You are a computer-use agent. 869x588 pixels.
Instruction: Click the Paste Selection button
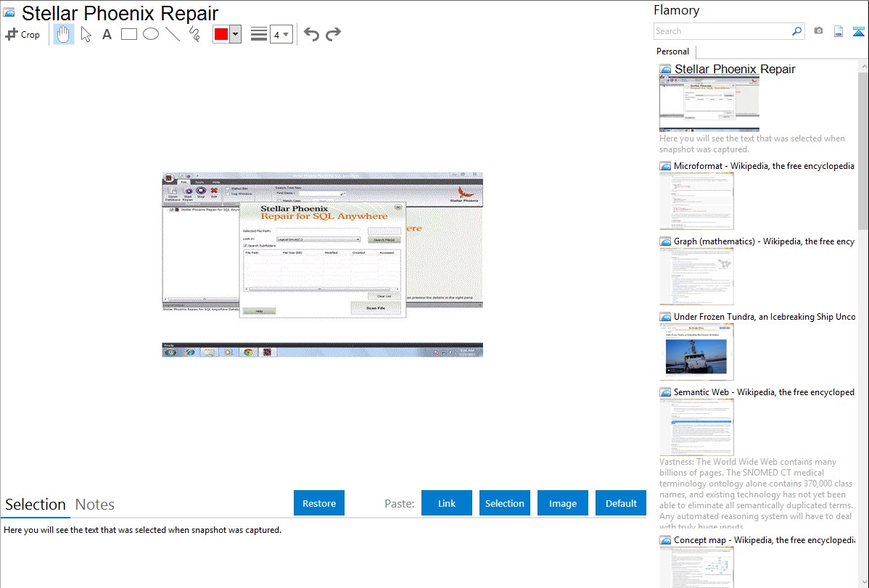(505, 503)
